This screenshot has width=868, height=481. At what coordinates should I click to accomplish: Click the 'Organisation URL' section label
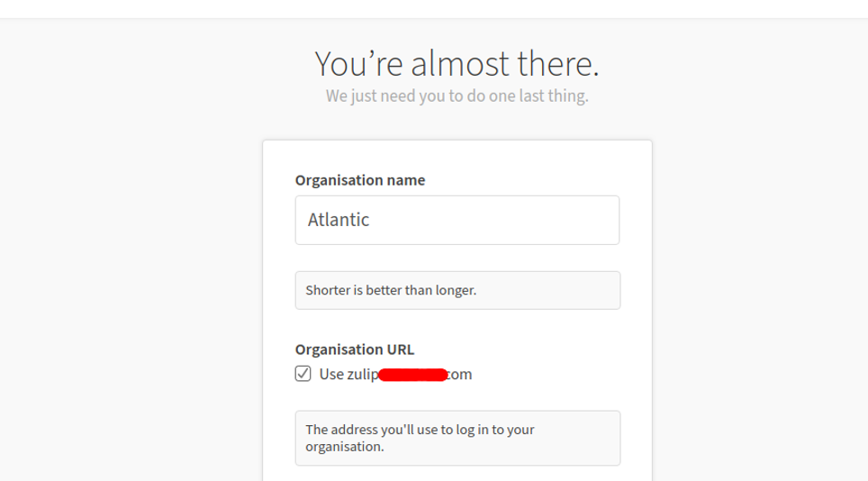pyautogui.click(x=354, y=349)
